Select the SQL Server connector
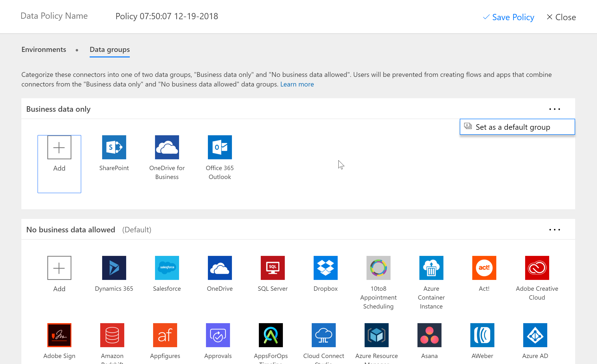Image resolution: width=597 pixels, height=364 pixels. pos(272,268)
